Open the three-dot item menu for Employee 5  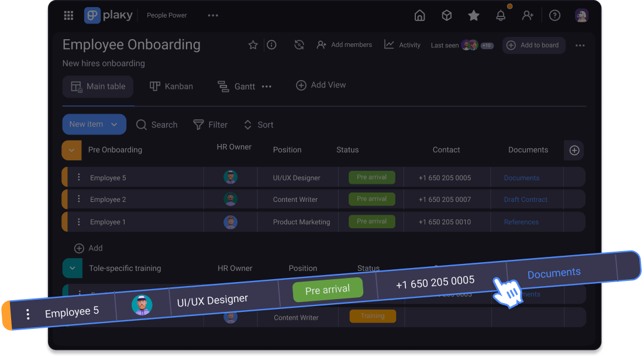point(78,177)
